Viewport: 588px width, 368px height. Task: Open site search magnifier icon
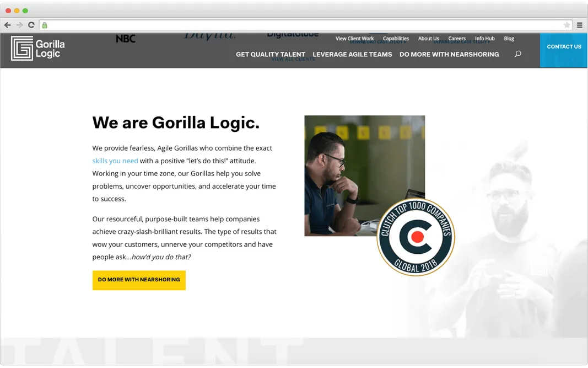(518, 54)
